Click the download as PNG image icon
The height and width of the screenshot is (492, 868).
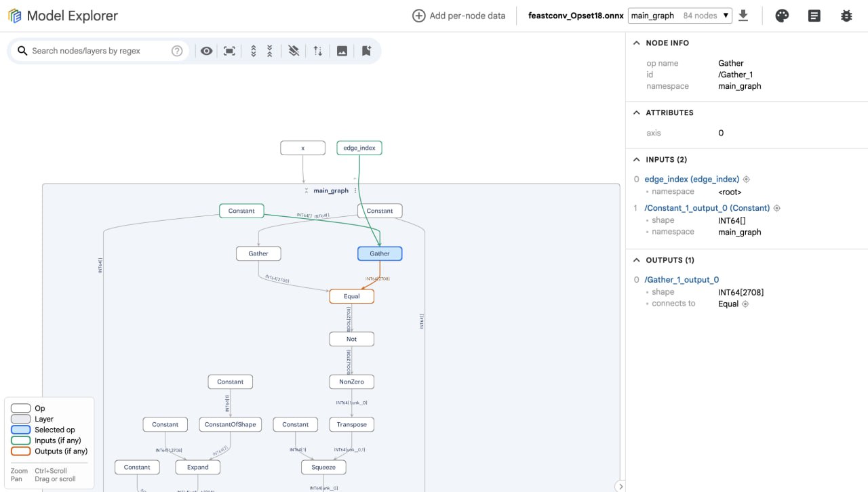pos(342,51)
